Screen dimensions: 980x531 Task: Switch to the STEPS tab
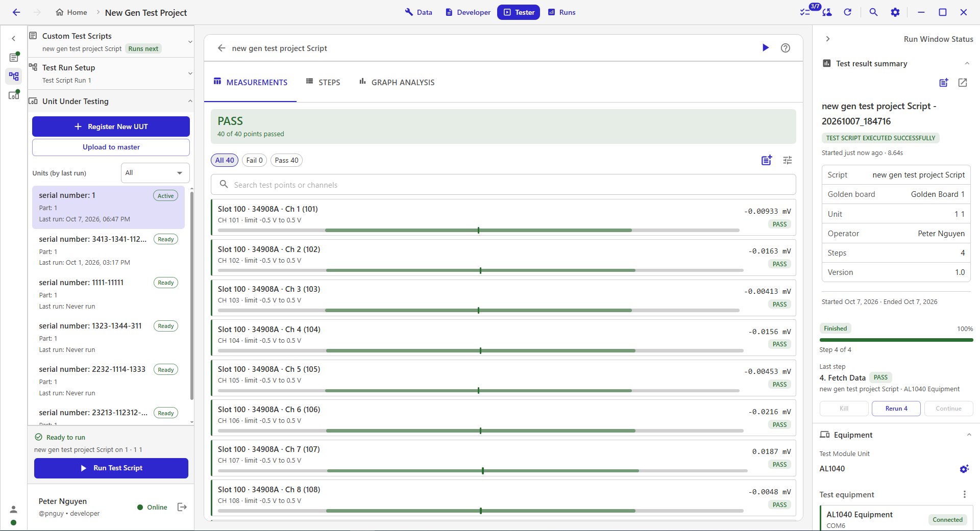point(323,82)
